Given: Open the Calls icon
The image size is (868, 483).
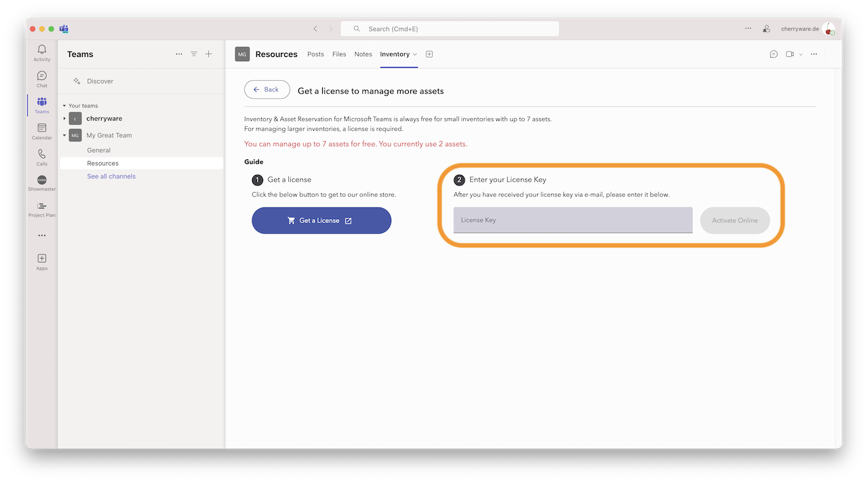Looking at the screenshot, I should tap(42, 157).
